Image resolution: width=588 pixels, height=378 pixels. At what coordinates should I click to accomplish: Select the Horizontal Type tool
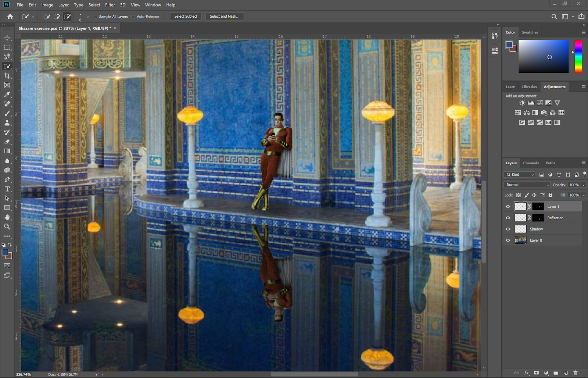click(x=7, y=189)
